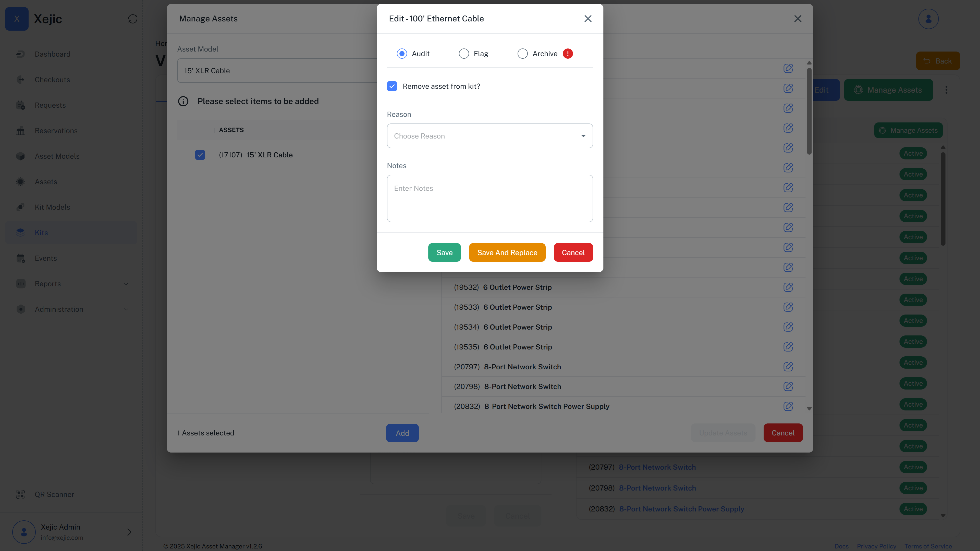Click the Xejic logo icon
This screenshot has height=551, width=980.
pyautogui.click(x=17, y=19)
